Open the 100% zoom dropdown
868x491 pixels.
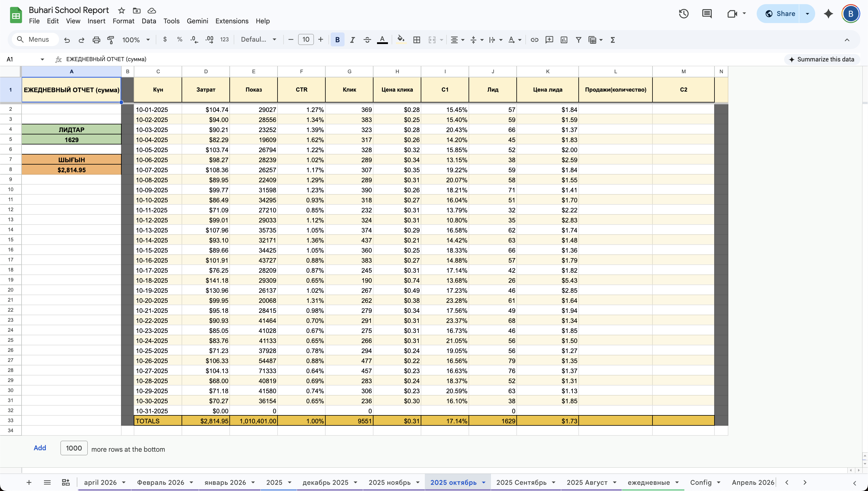point(136,40)
